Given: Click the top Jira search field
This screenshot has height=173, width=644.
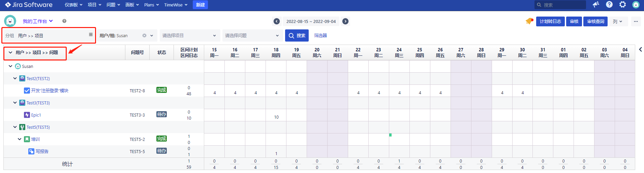Looking at the screenshot, I should point(563,5).
